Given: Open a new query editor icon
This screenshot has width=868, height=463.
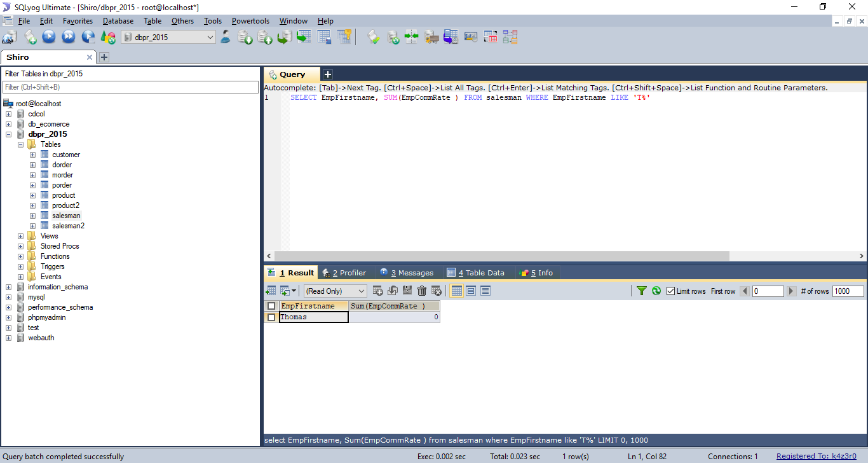Looking at the screenshot, I should click(31, 37).
